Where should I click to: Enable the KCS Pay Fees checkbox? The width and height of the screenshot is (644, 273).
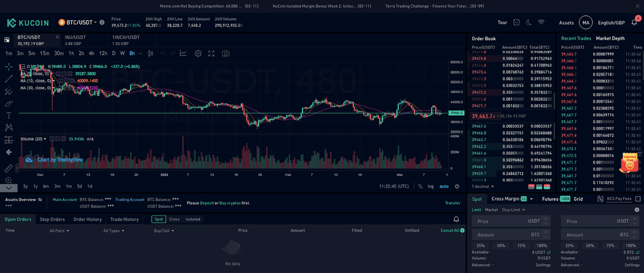638,199
